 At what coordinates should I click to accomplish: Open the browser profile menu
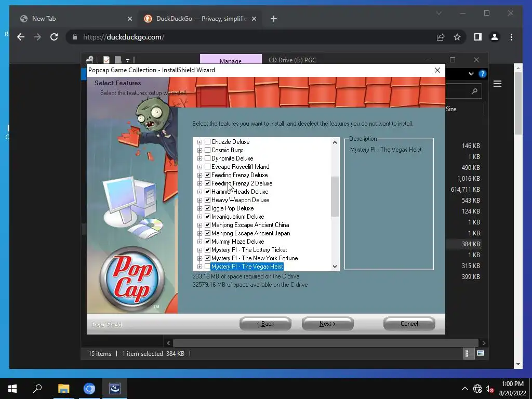[x=495, y=37]
